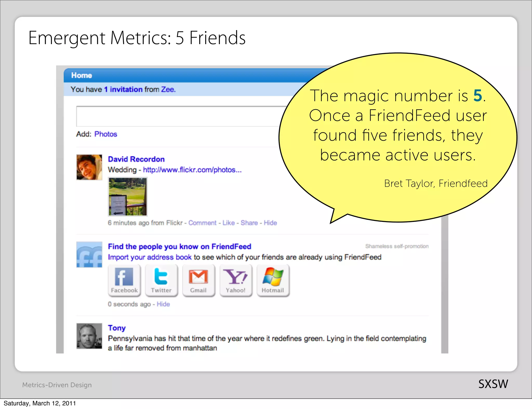Click Tony's profile picture
This screenshot has height=409, width=532.
89,336
